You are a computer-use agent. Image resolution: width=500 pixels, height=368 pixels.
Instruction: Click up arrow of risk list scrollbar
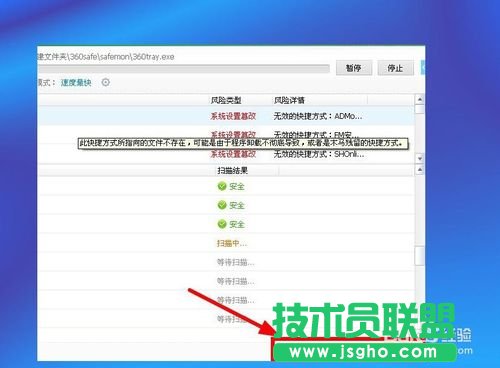(420, 99)
